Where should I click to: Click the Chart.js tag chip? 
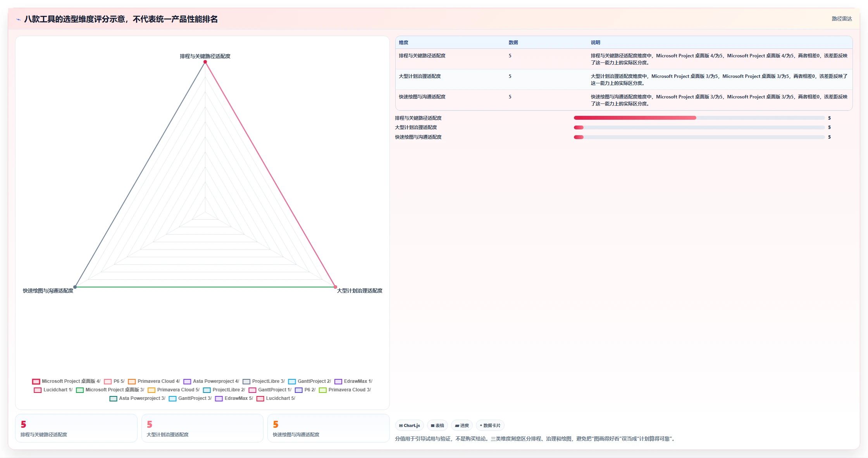(x=410, y=425)
